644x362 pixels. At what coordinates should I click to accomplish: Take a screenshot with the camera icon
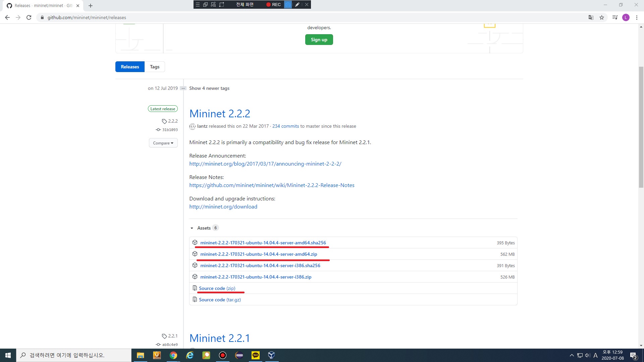click(x=288, y=5)
